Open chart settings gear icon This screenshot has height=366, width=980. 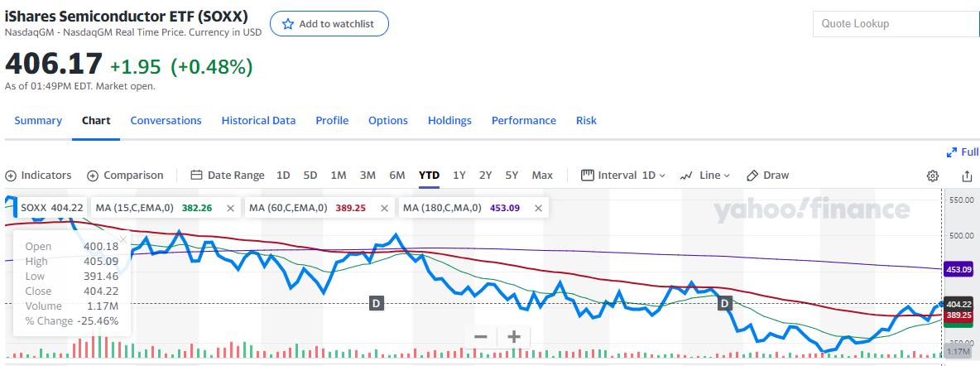click(x=933, y=176)
